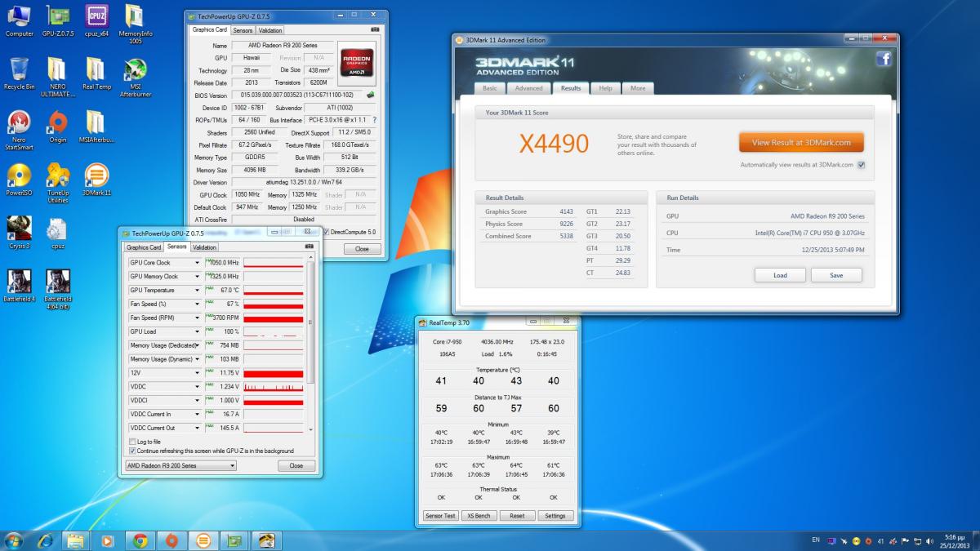Expand the GPU Temperature sensor dropdown
The width and height of the screenshot is (980, 551).
197,291
